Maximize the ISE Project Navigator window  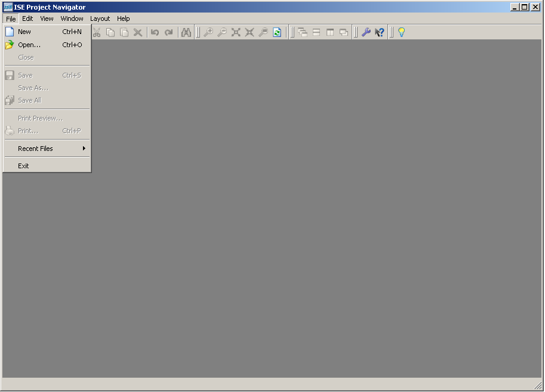point(525,7)
